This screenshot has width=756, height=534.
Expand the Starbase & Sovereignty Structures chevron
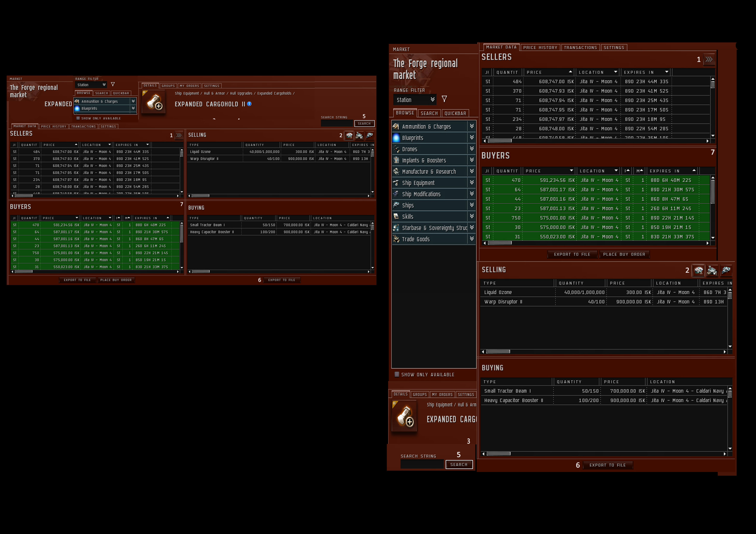pyautogui.click(x=472, y=228)
